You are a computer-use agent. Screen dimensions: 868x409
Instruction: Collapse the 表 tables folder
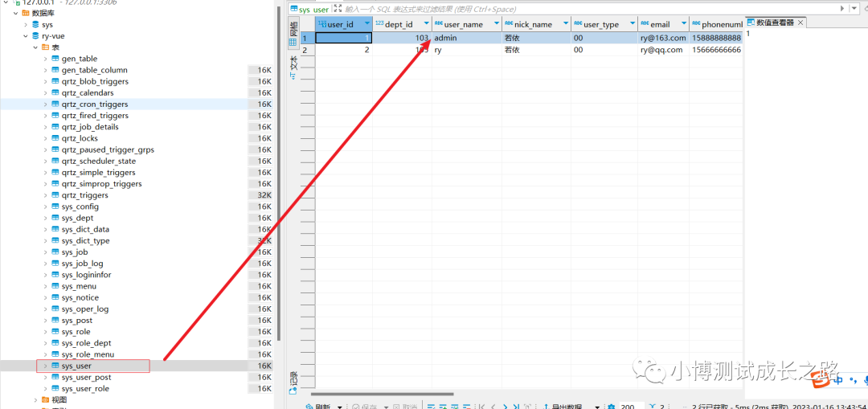pos(35,47)
